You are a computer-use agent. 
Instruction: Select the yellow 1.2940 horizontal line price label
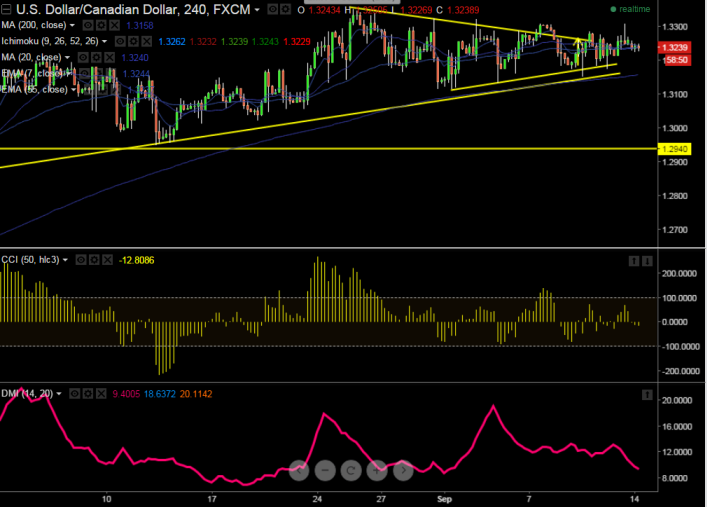675,149
